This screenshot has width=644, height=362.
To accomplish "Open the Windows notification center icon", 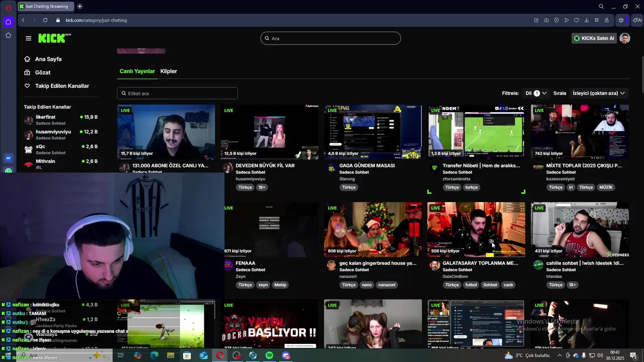I will [x=633, y=355].
